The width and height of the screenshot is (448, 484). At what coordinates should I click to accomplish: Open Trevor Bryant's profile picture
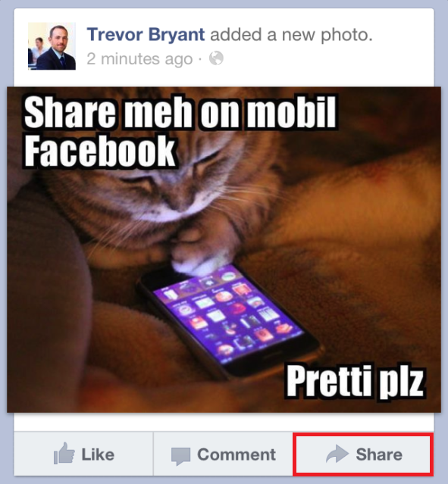[52, 46]
